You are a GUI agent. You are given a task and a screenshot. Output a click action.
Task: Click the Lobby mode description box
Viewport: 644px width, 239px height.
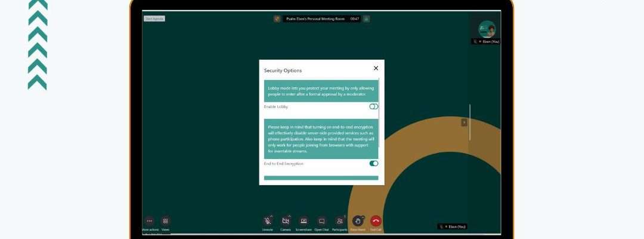coord(321,91)
